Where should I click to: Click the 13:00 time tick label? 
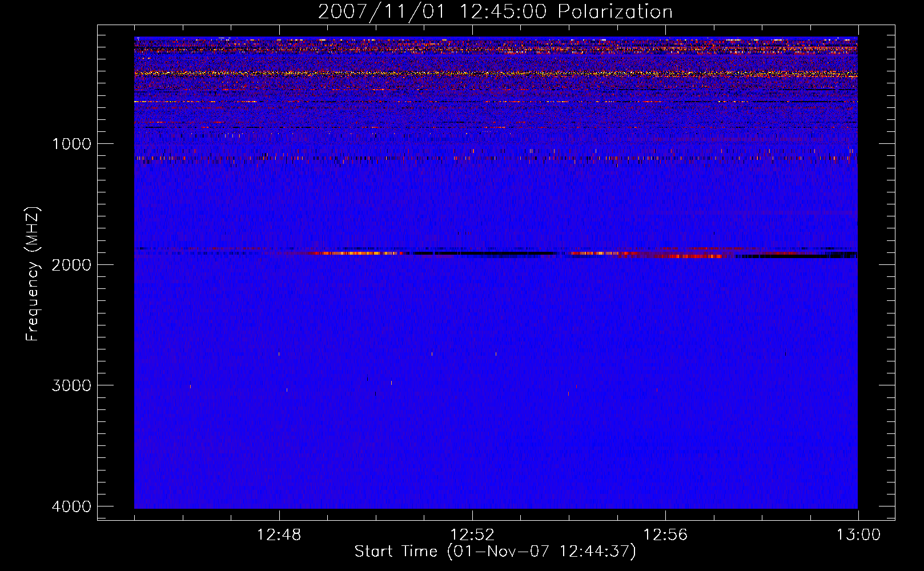tap(858, 535)
